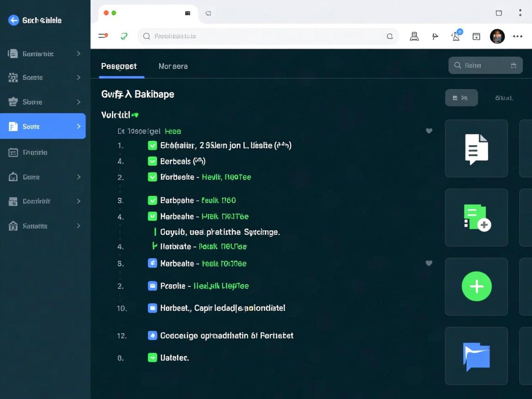Viewport: 532px width, 399px height.
Task: Click the green add-document tile icon
Action: point(476,218)
